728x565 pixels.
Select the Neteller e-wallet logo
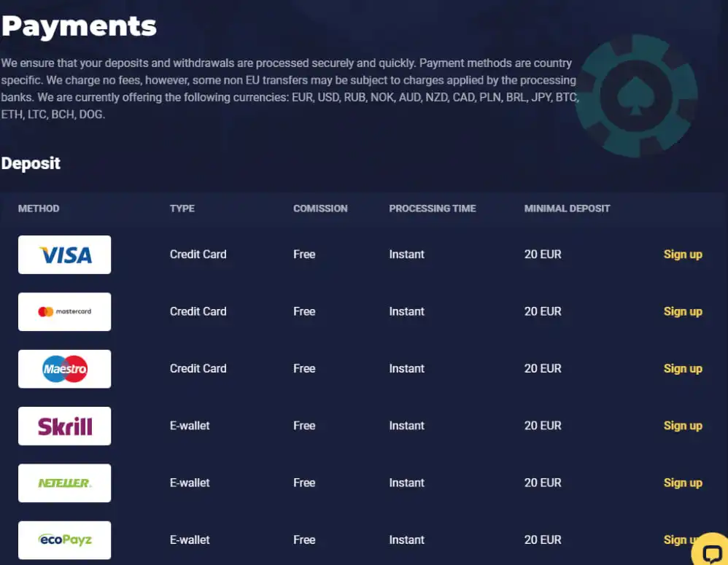[x=64, y=483]
